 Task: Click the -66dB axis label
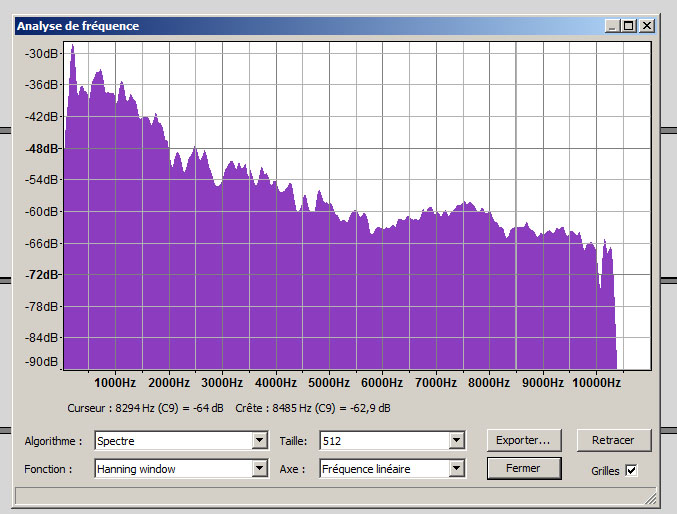(41, 244)
